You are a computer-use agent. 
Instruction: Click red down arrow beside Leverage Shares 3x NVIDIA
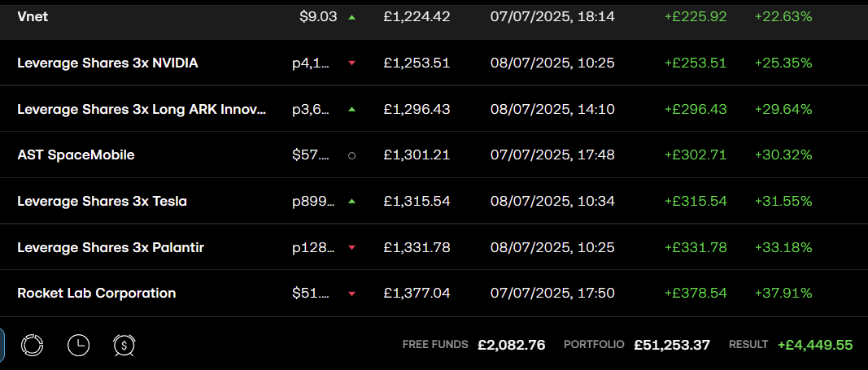(x=351, y=63)
